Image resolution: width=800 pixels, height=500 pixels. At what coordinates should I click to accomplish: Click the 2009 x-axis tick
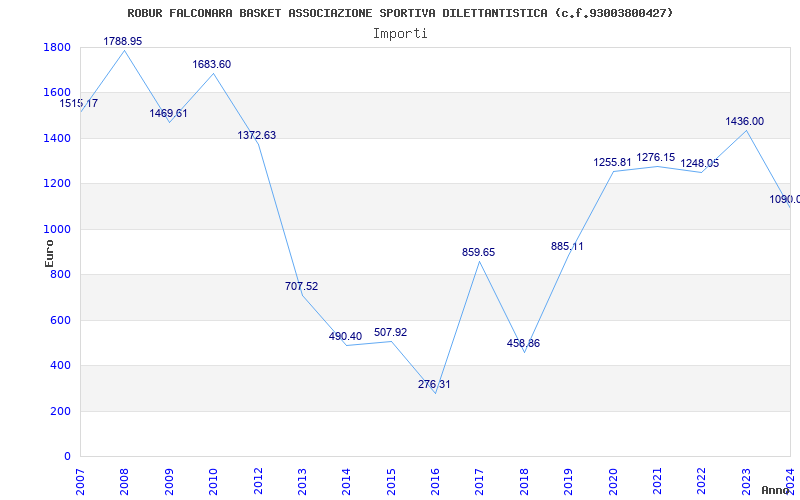(169, 482)
